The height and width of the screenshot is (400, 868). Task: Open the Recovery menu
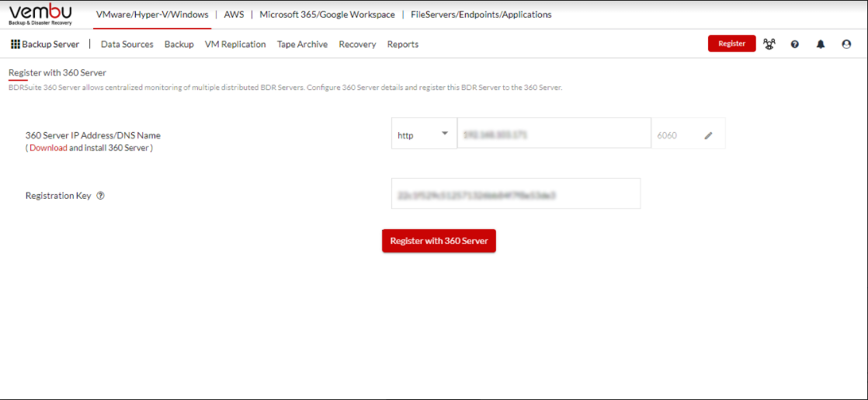click(x=358, y=44)
